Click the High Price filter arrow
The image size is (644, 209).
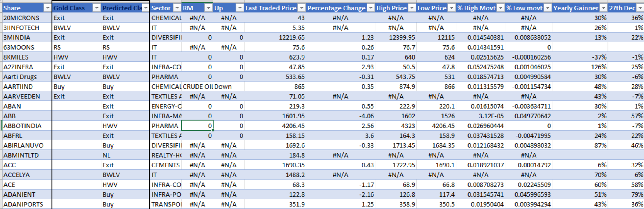pyautogui.click(x=412, y=8)
